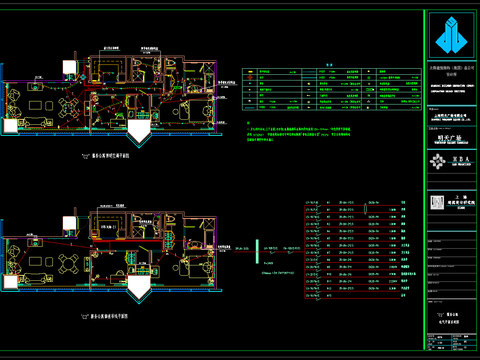The width and height of the screenshot is (480, 360).
Task: Click the round dining table in upper plan
Action: pos(69,108)
